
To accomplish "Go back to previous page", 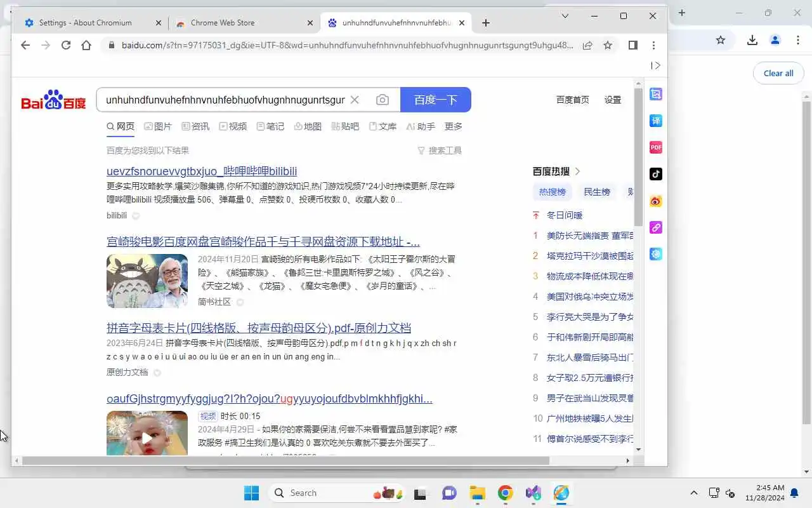I will coord(25,45).
